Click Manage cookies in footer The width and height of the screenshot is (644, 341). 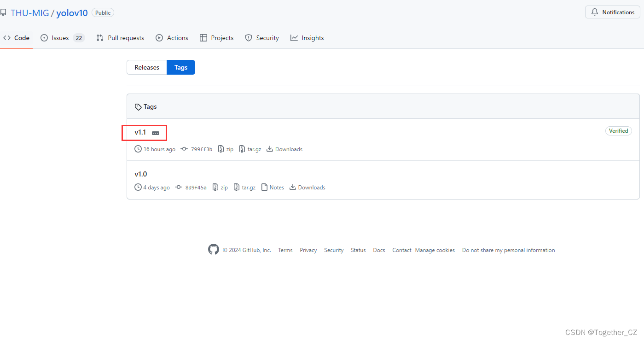point(435,250)
